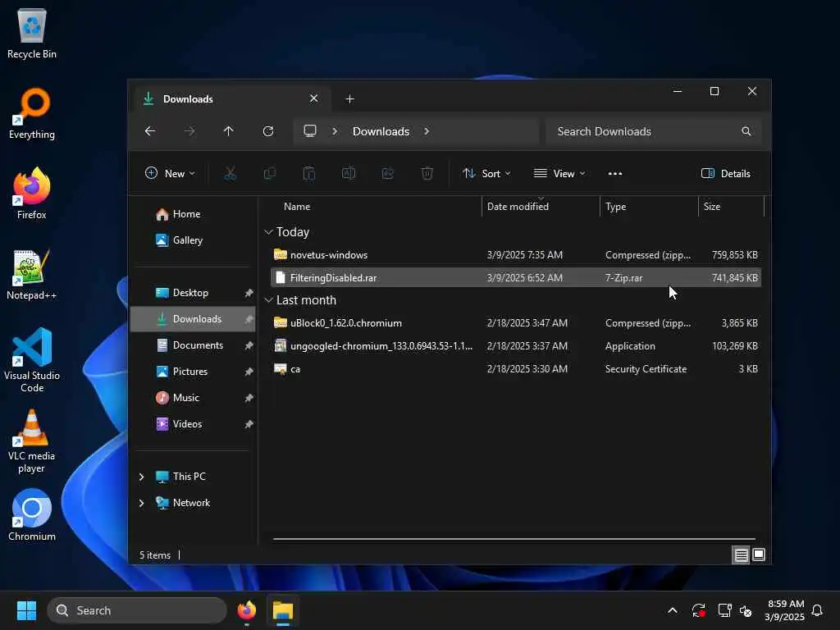Show hidden system tray icons
Image resolution: width=840 pixels, height=630 pixels.
tap(673, 610)
